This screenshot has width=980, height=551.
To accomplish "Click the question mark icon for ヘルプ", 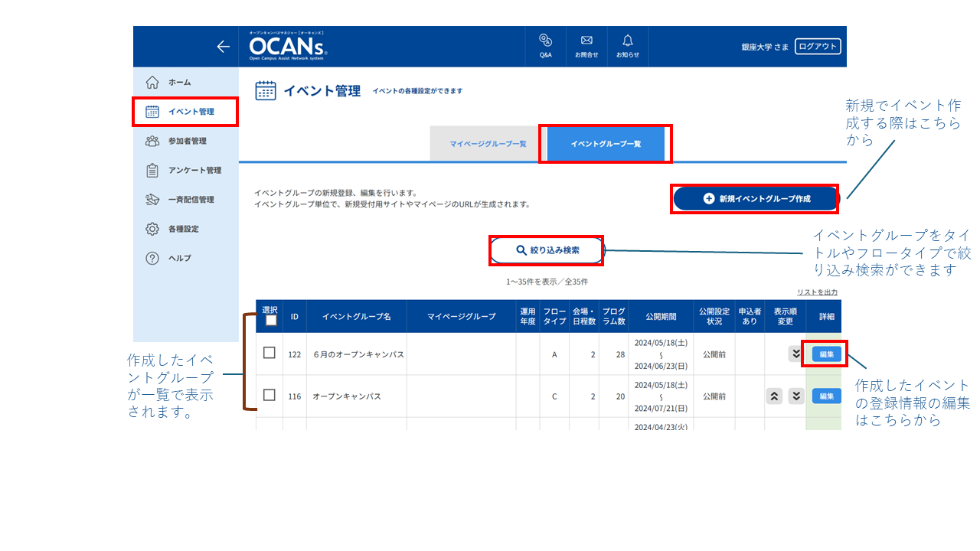I will tap(152, 258).
